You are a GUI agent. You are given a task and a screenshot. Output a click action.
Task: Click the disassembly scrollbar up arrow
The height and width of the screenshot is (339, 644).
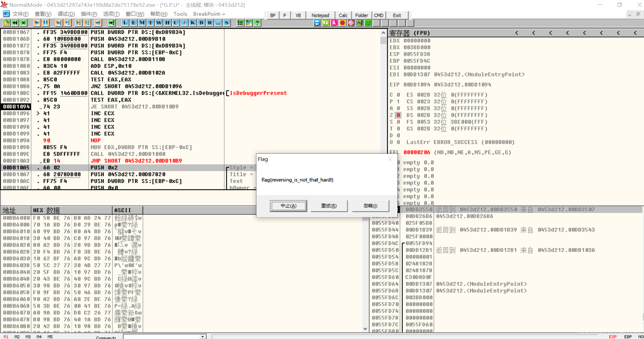coord(383,33)
